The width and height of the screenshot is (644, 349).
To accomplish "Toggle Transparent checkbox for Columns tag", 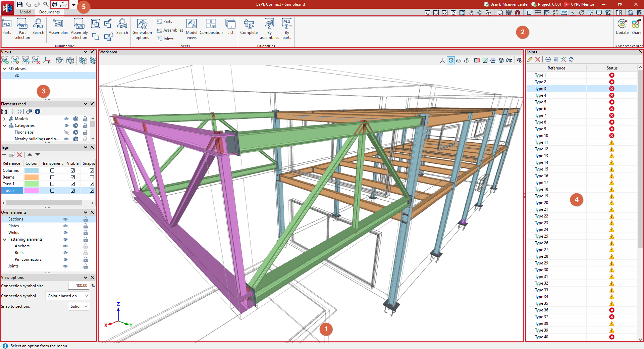I will (52, 170).
